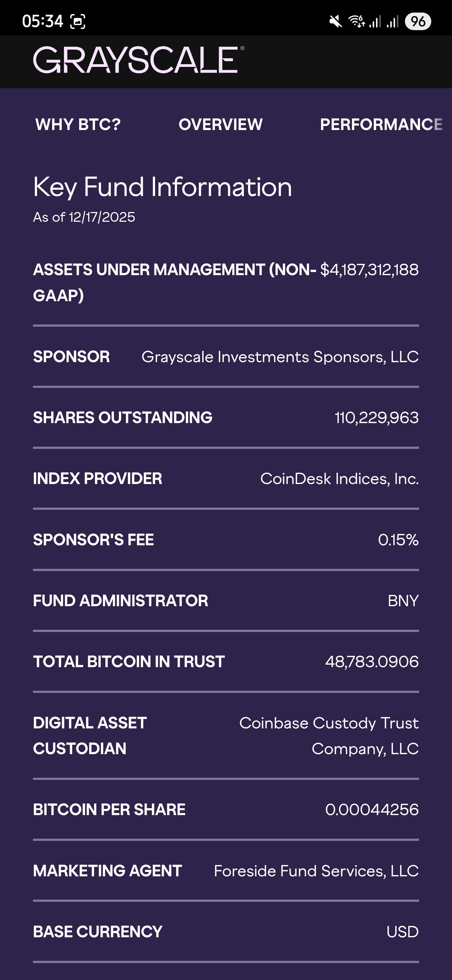Tap the screen capture status icon
The width and height of the screenshot is (452, 980).
coord(78,22)
